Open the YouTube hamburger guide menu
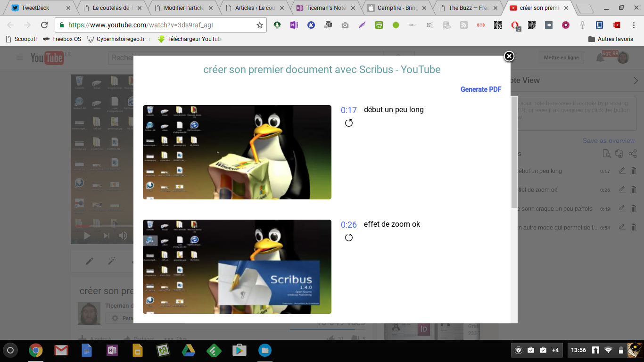The height and width of the screenshot is (362, 644). (x=19, y=58)
